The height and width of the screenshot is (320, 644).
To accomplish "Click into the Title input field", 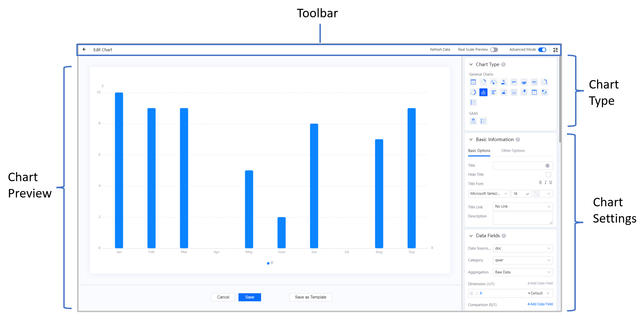I will click(x=518, y=166).
